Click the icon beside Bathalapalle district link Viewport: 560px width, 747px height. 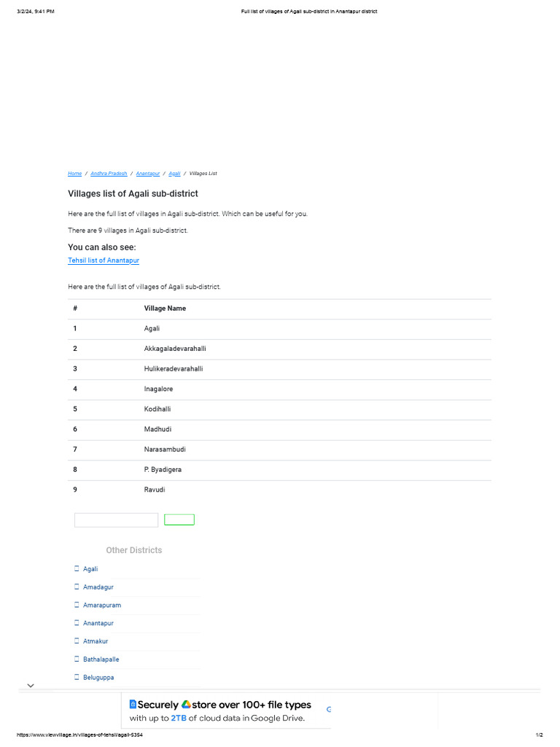(77, 659)
